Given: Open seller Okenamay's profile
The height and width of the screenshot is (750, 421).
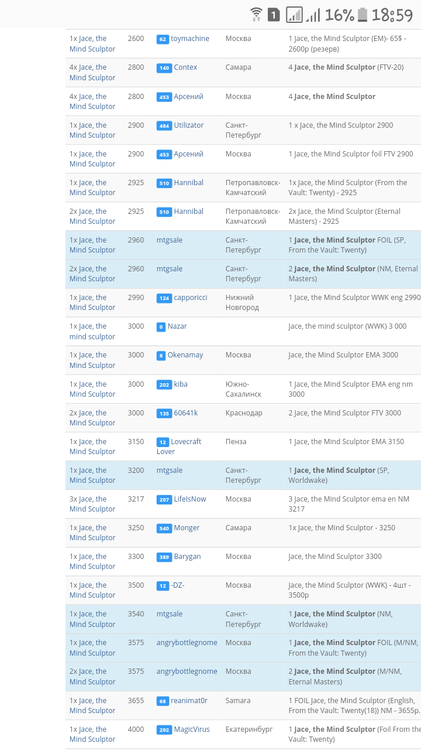Looking at the screenshot, I should (185, 355).
